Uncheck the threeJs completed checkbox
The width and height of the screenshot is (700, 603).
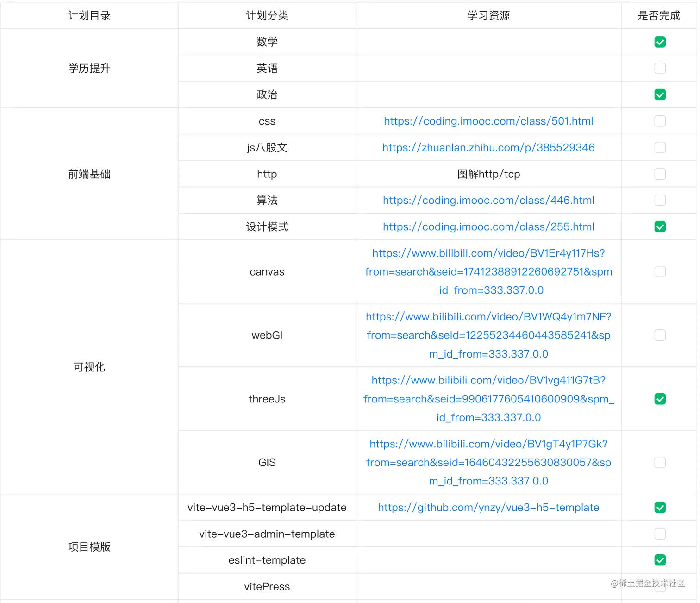[660, 399]
